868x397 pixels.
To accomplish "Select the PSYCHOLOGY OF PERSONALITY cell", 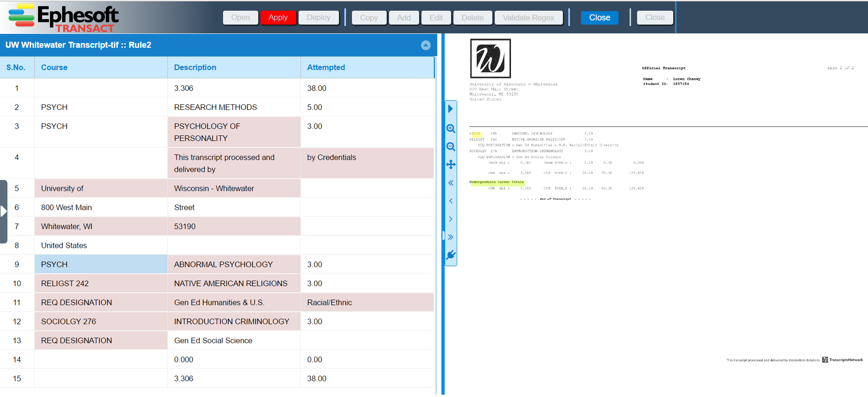I will tap(234, 132).
